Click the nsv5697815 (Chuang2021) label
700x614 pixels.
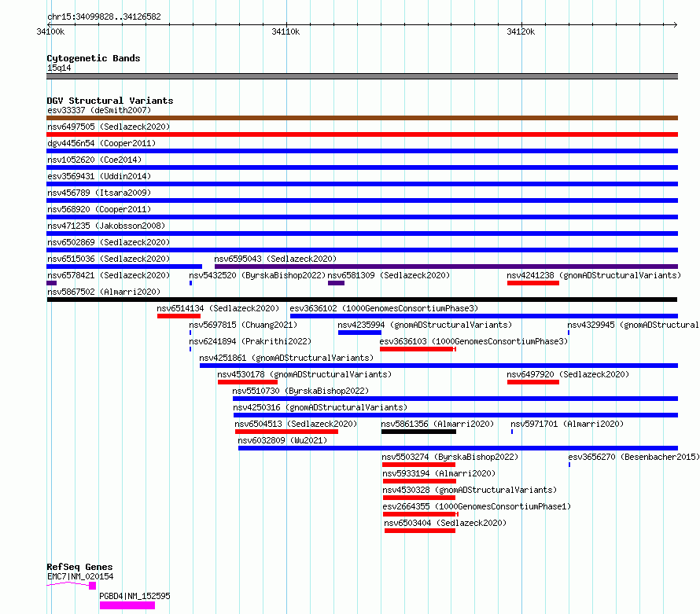(243, 325)
